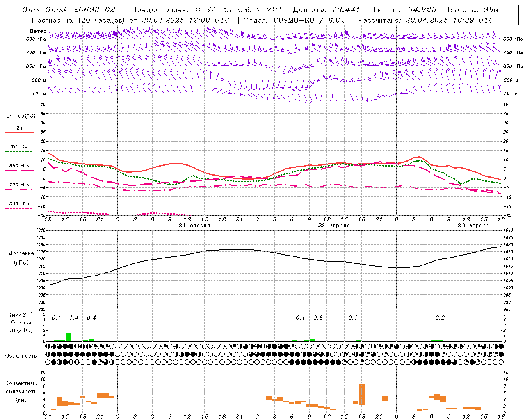Click the "Модель COSMO-RU / 6.6км" text
Viewport: 525px width, 420px height.
click(x=295, y=20)
